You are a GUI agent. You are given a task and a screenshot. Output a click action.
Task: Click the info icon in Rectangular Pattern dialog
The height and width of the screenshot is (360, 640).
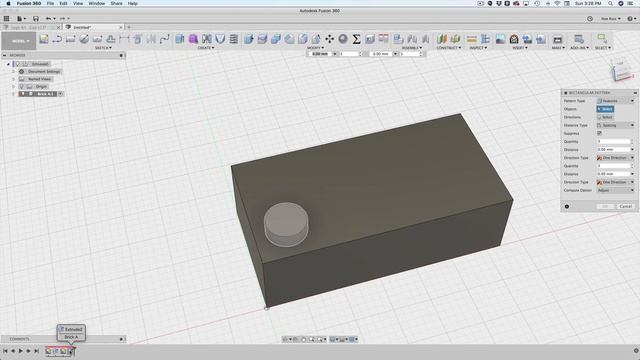pos(567,207)
